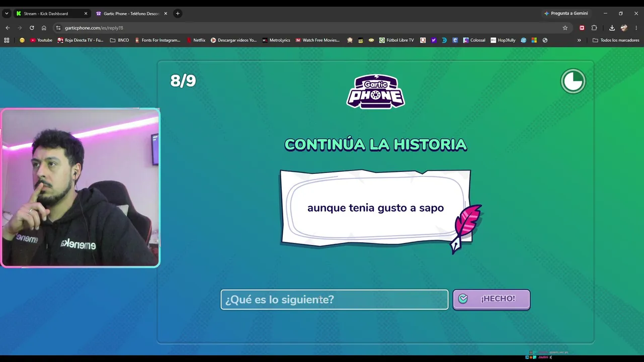
Task: Open the Extensions puzzle-piece menu
Action: pyautogui.click(x=594, y=28)
